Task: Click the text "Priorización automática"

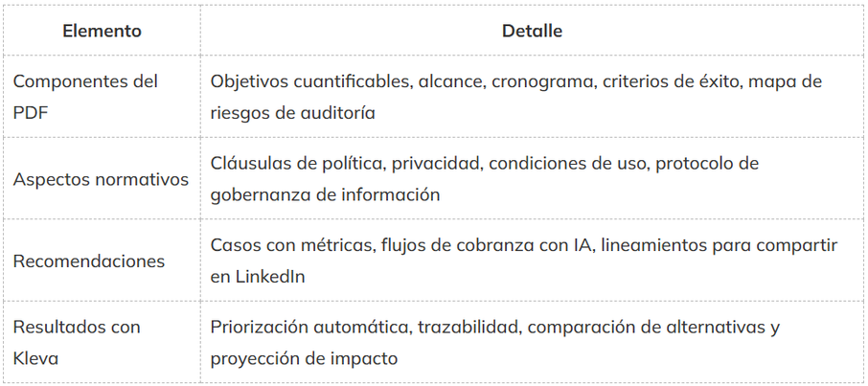Action: [308, 328]
